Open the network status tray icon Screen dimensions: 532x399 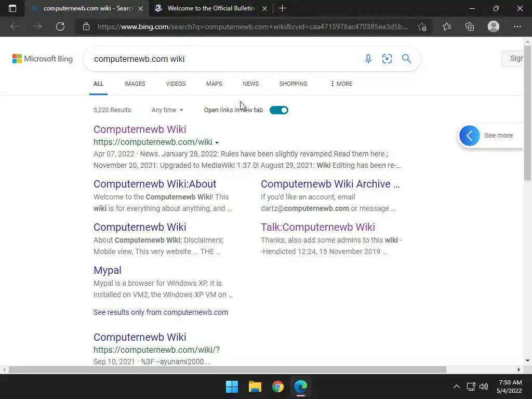[471, 387]
